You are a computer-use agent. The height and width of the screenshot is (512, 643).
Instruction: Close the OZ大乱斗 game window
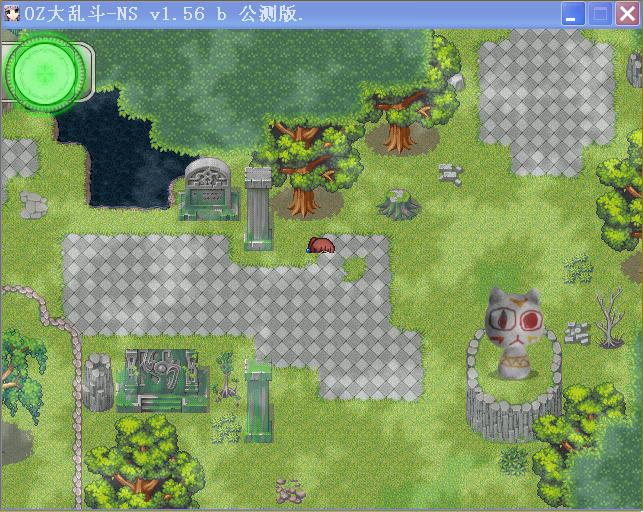[627, 14]
